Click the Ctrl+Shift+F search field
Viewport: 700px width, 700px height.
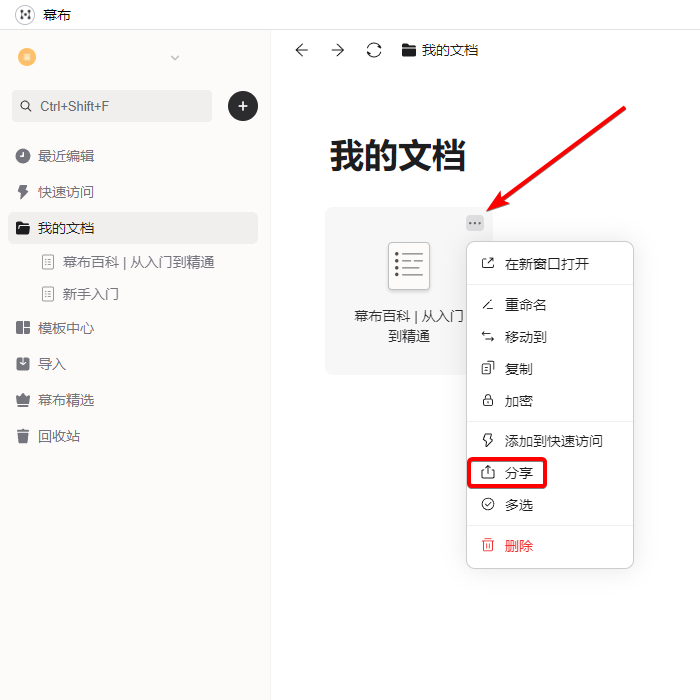coord(112,106)
